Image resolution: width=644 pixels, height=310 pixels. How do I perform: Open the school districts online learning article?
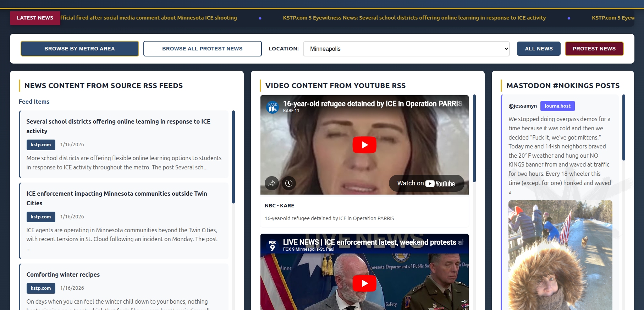pyautogui.click(x=118, y=126)
